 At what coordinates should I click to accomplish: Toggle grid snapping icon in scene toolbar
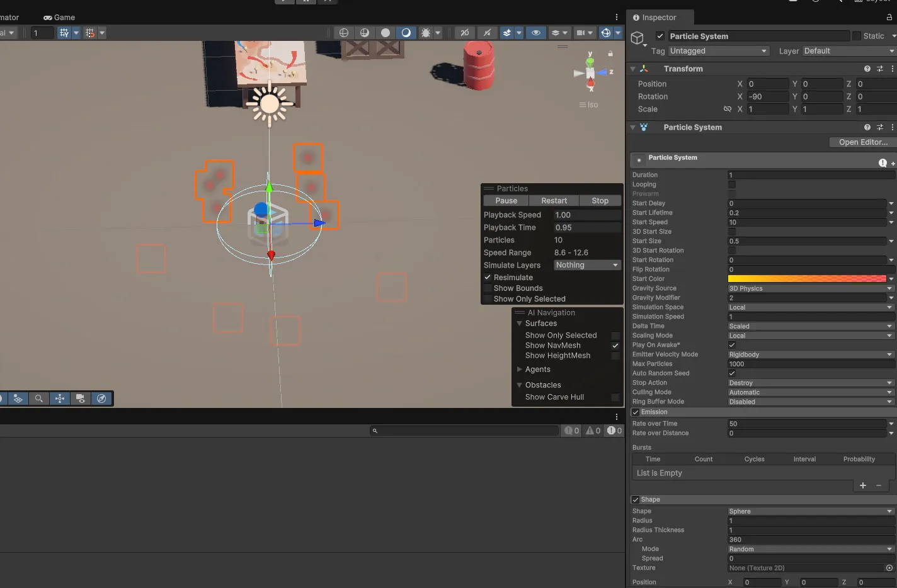(64, 33)
